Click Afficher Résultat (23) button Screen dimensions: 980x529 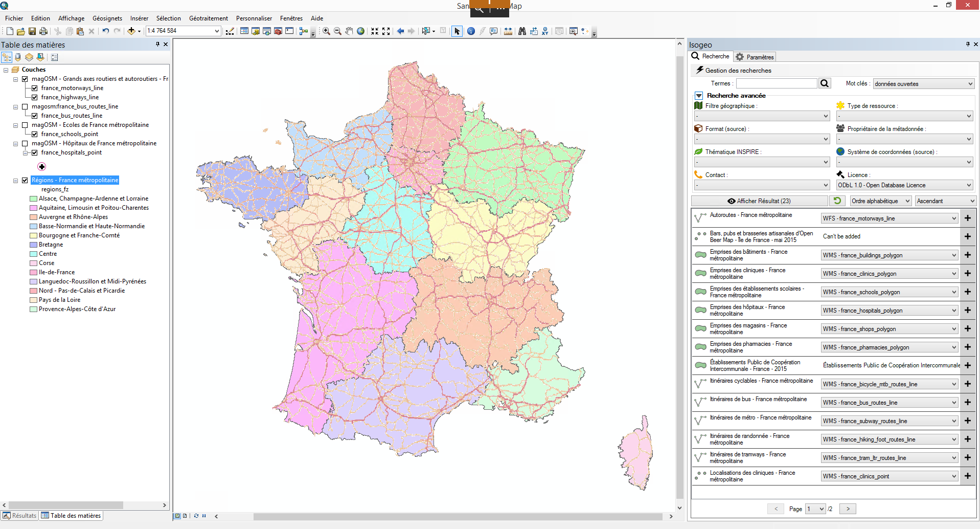(760, 201)
